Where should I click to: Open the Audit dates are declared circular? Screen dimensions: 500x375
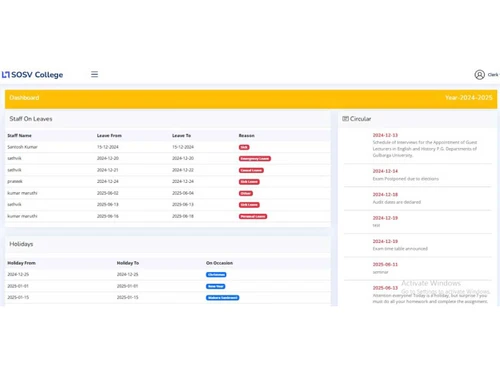tap(397, 202)
